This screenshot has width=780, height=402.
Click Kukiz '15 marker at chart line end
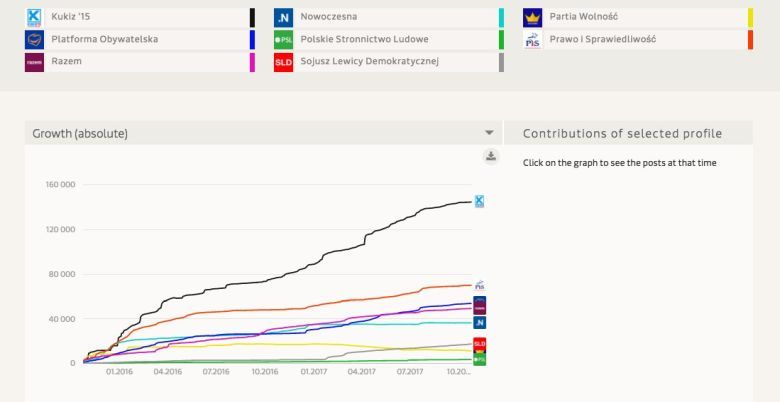(x=479, y=201)
